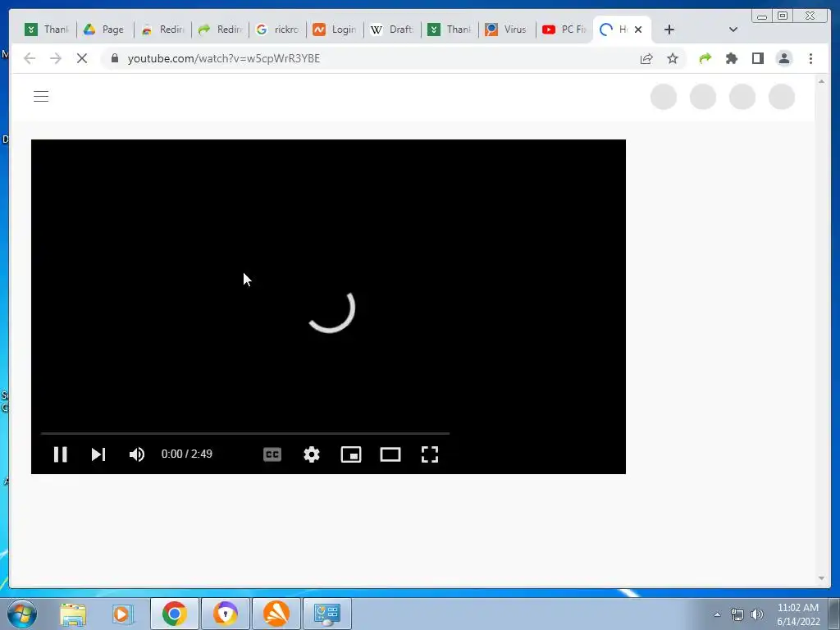The width and height of the screenshot is (840, 630).
Task: Open Chrome profile avatar
Action: [783, 58]
